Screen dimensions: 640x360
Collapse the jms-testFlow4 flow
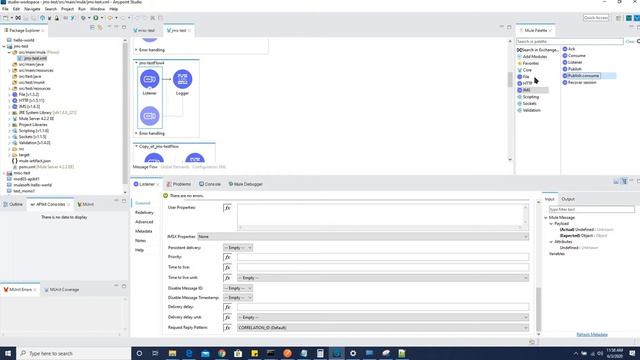point(136,63)
